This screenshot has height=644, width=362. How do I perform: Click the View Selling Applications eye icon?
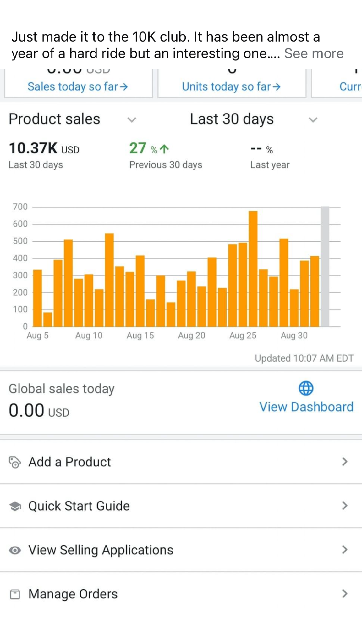pos(15,550)
